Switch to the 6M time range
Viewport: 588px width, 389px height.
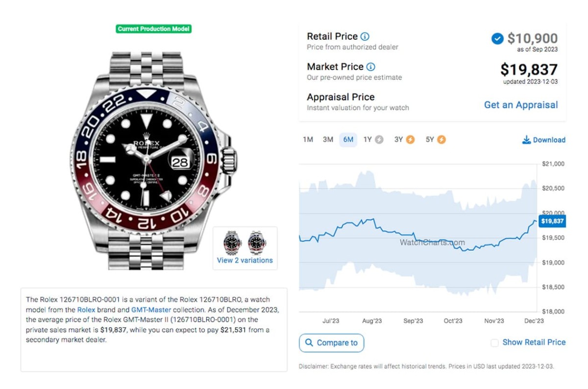[x=348, y=140]
